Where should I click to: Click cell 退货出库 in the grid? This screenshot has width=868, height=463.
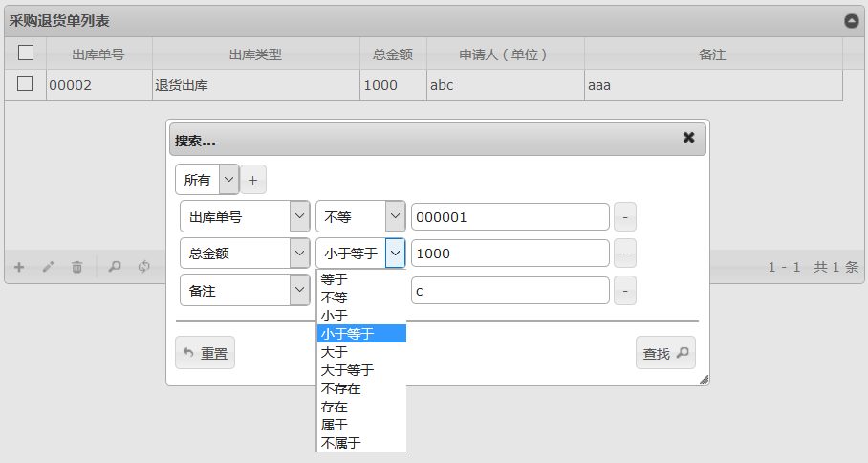pos(255,85)
